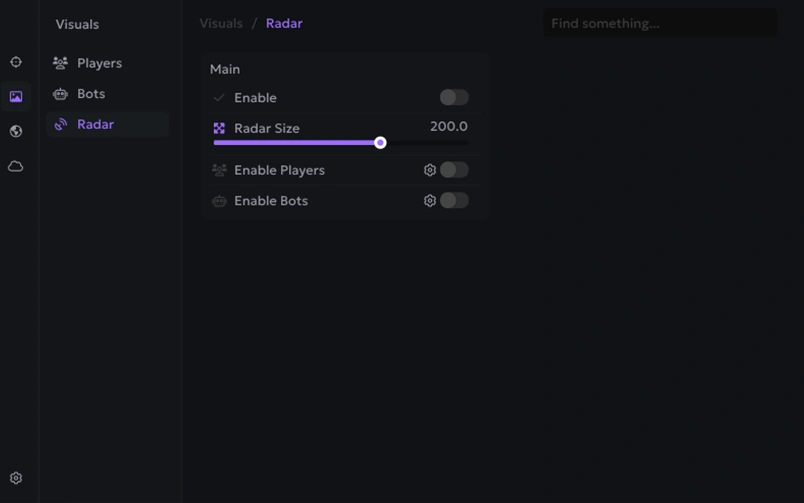This screenshot has width=804, height=503.
Task: Open the Players tab in Visuals
Action: point(99,63)
